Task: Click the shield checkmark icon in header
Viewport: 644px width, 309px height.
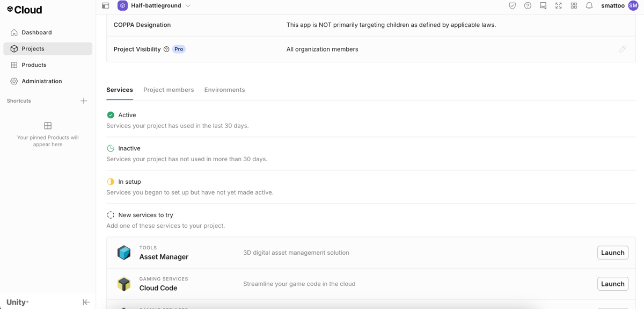Action: [x=512, y=6]
